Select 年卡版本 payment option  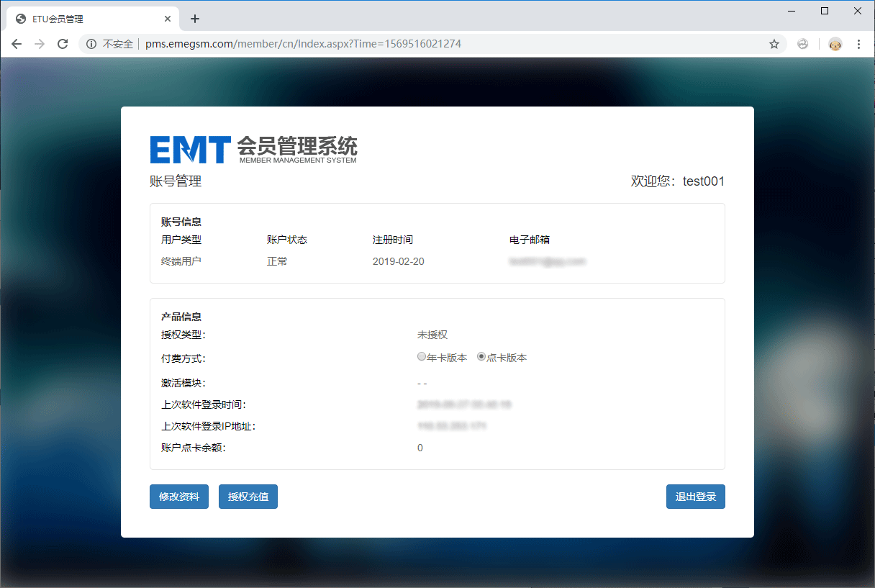(x=422, y=357)
